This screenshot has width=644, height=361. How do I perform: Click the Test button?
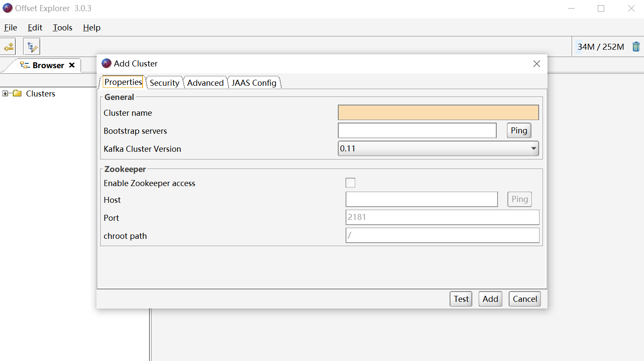point(461,299)
